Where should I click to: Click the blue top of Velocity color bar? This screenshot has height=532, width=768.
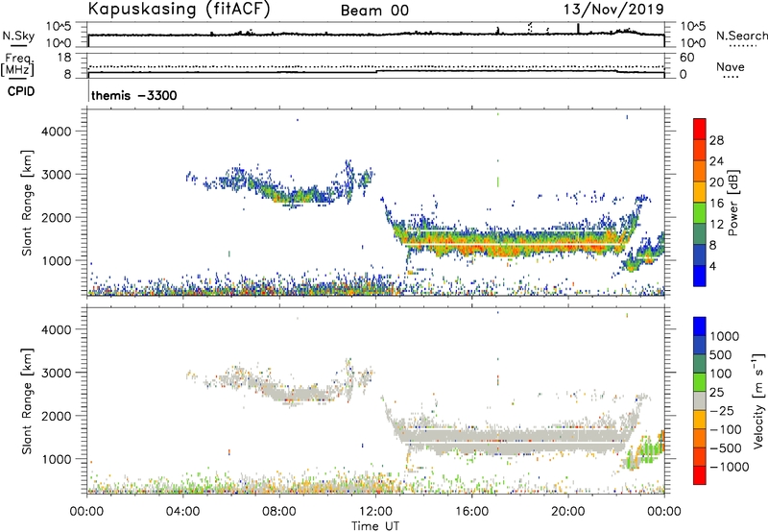click(x=700, y=326)
